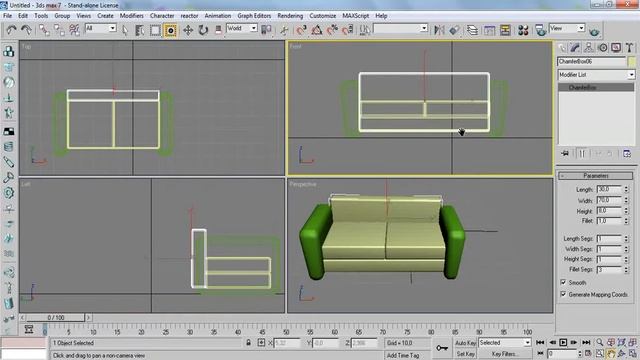Click the Length value field
The image size is (640, 360).
(x=609, y=189)
